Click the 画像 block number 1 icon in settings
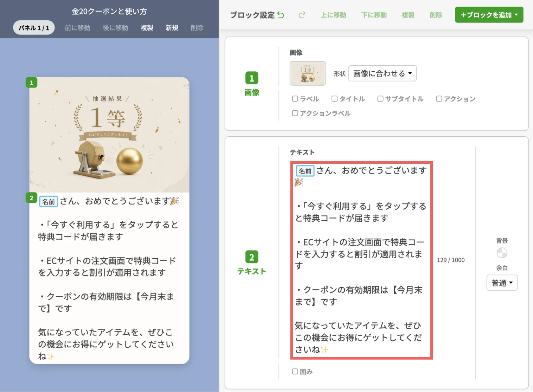Viewport: 533px width, 392px height. click(x=252, y=78)
